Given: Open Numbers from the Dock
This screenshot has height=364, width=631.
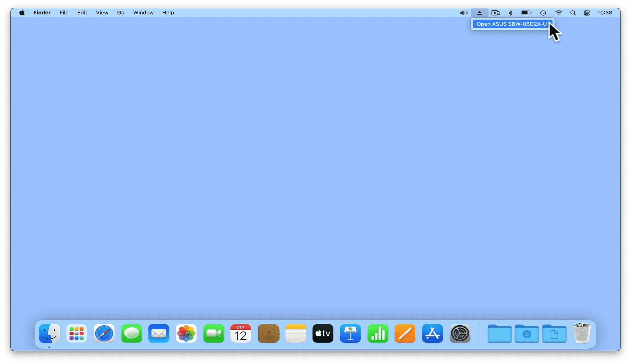Looking at the screenshot, I should click(378, 333).
